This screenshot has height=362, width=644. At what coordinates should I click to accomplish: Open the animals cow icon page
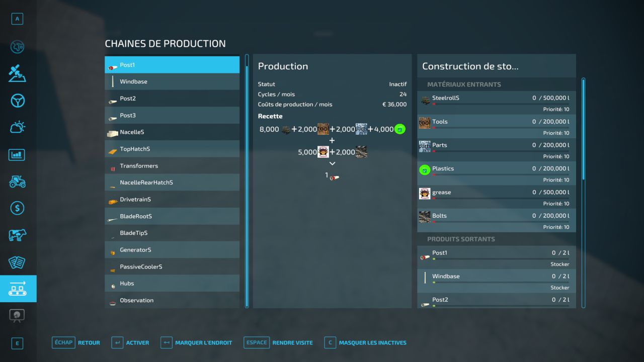[17, 235]
